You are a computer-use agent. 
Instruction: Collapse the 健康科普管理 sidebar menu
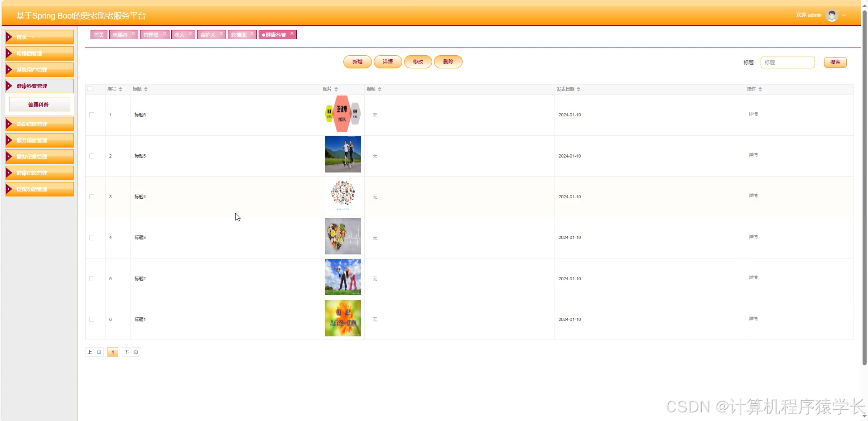[39, 86]
